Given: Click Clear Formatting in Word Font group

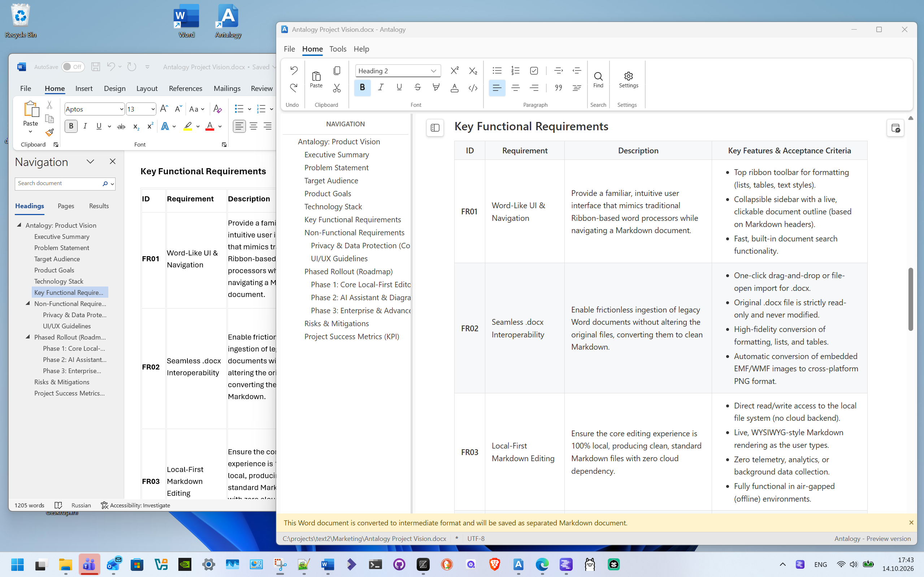Looking at the screenshot, I should coord(217,109).
